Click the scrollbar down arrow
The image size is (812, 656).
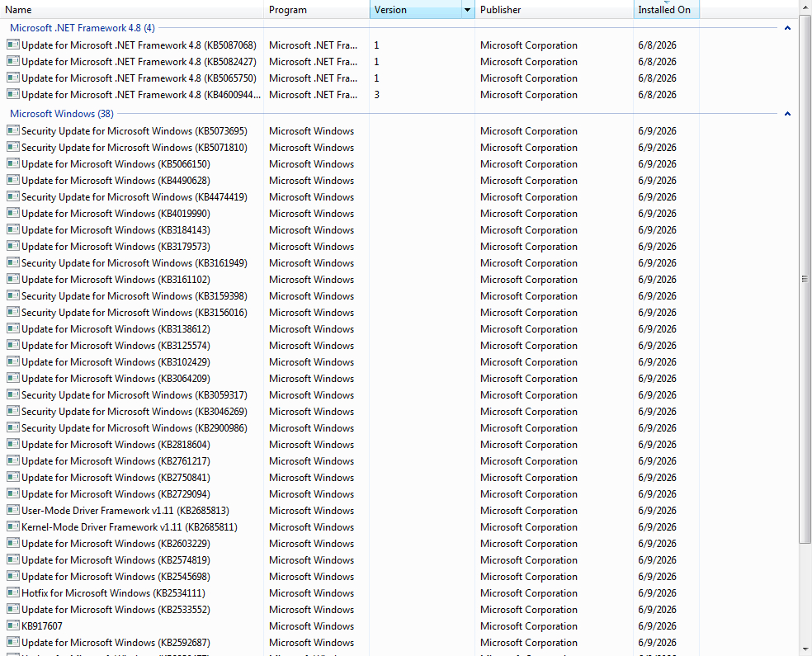[x=805, y=649]
